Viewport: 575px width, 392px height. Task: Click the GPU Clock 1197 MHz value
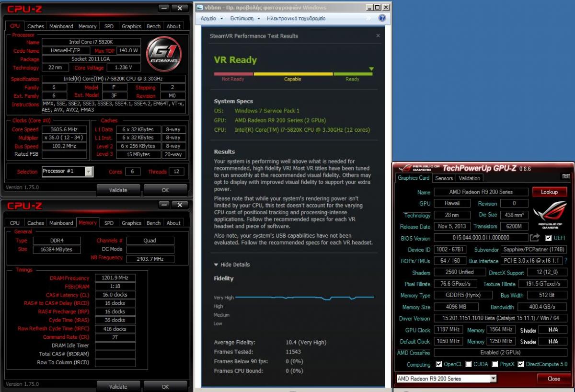448,330
